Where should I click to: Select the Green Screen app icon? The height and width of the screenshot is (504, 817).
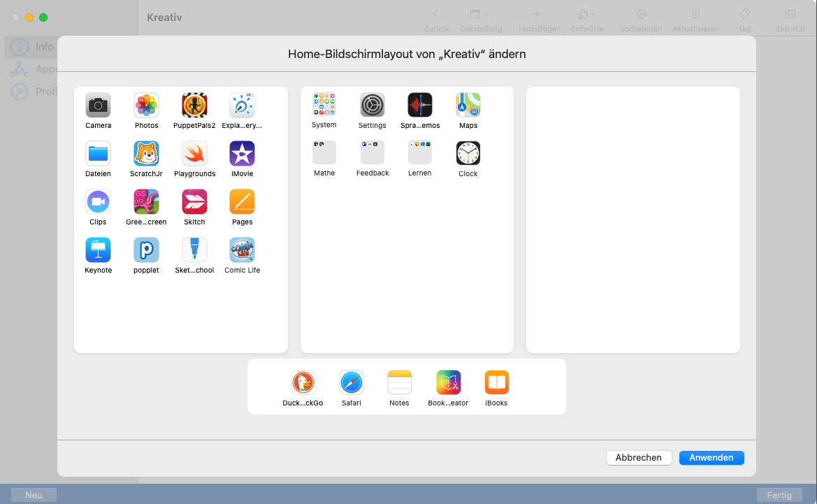coord(146,202)
